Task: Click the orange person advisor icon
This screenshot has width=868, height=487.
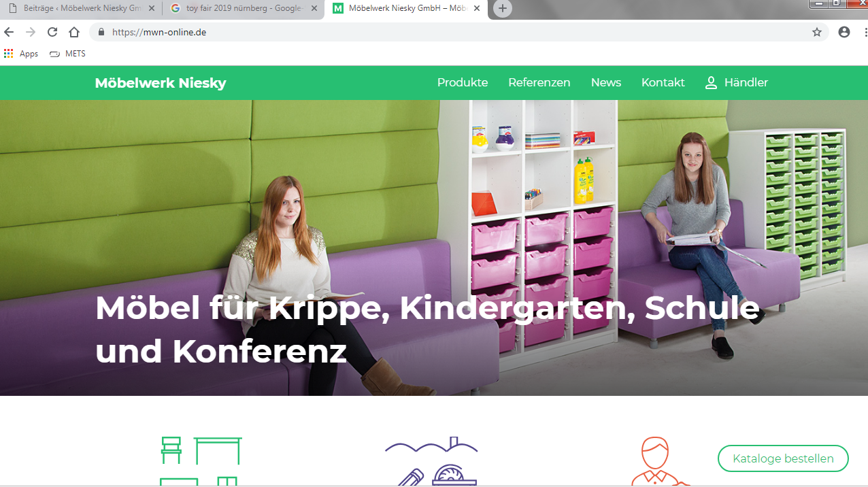Action: (657, 461)
